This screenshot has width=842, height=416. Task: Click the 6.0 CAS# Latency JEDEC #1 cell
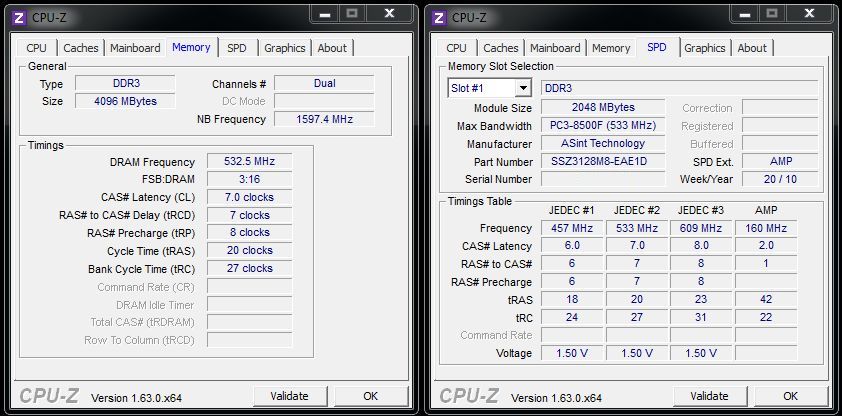[572, 245]
